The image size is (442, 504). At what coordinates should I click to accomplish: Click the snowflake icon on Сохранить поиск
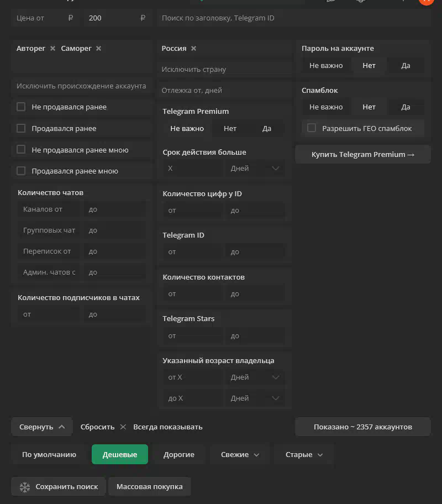[x=25, y=487]
